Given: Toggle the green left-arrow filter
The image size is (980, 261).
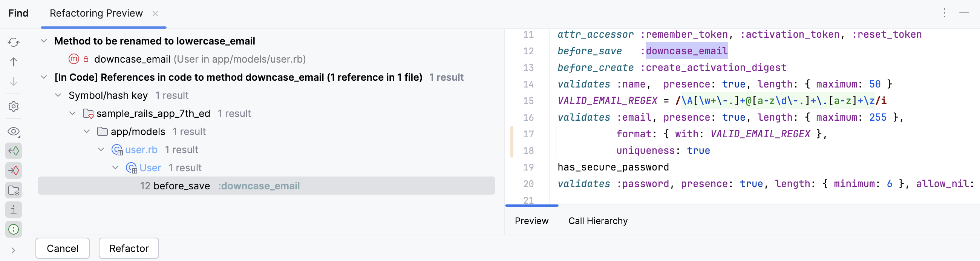Looking at the screenshot, I should pyautogui.click(x=14, y=151).
